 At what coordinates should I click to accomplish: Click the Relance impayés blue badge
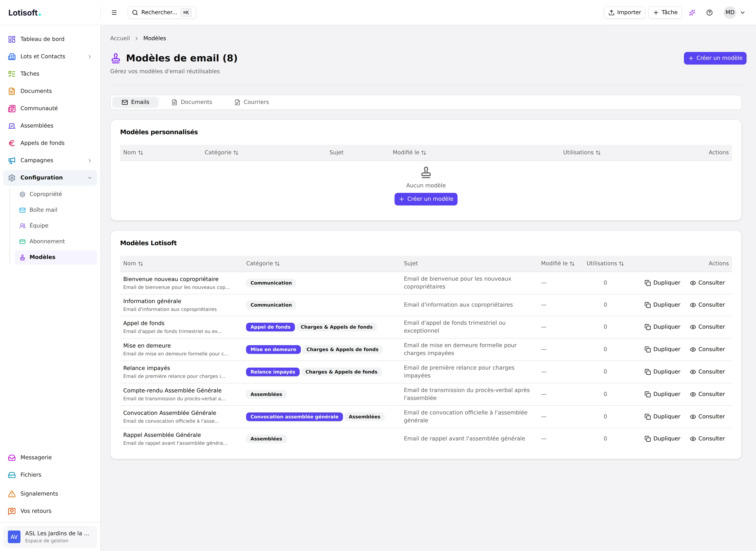click(x=273, y=372)
